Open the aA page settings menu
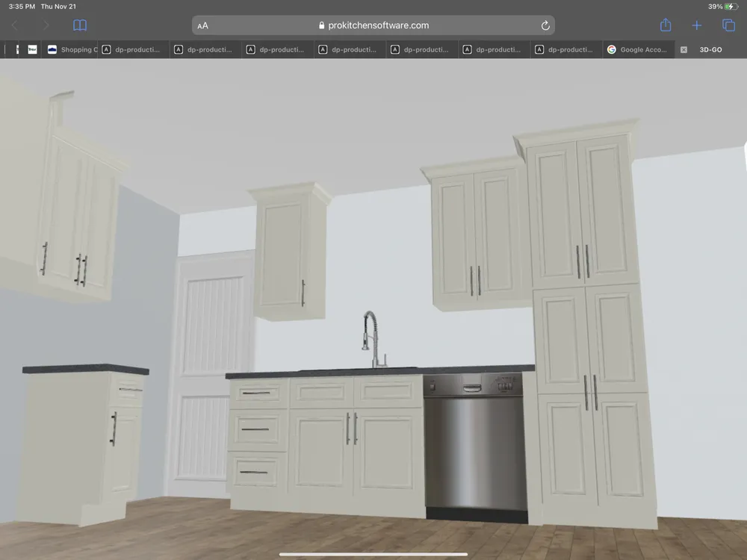 203,25
